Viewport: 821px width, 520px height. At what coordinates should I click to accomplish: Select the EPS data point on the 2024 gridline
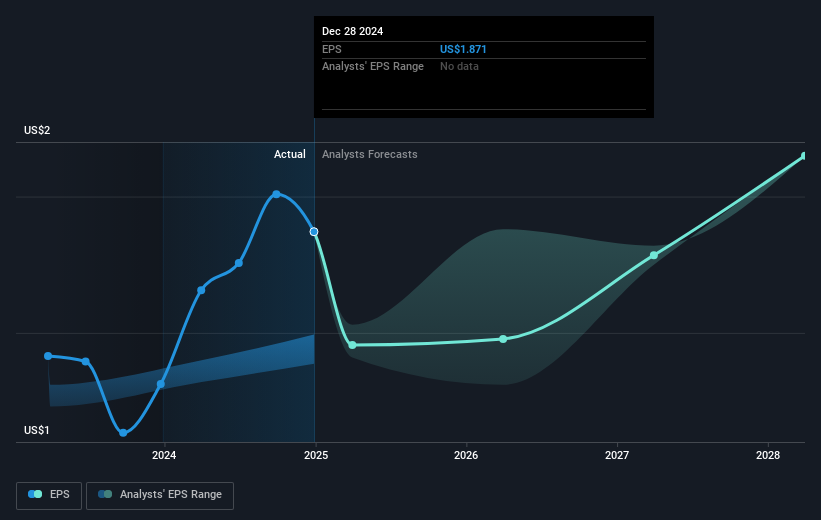pyautogui.click(x=161, y=384)
